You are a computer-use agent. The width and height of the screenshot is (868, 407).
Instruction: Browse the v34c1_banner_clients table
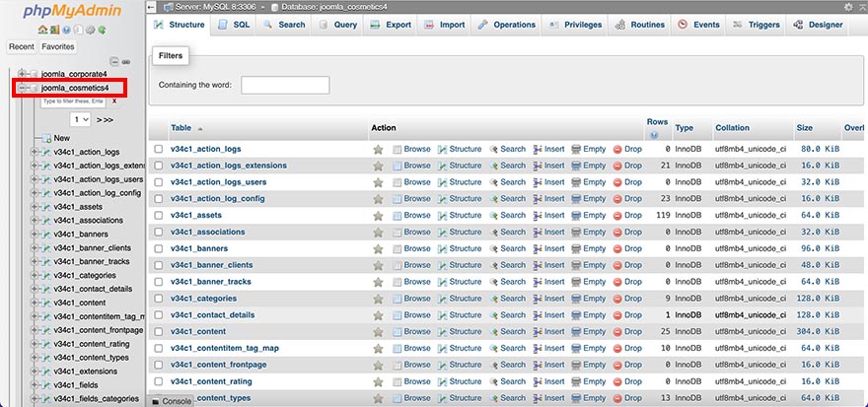410,265
